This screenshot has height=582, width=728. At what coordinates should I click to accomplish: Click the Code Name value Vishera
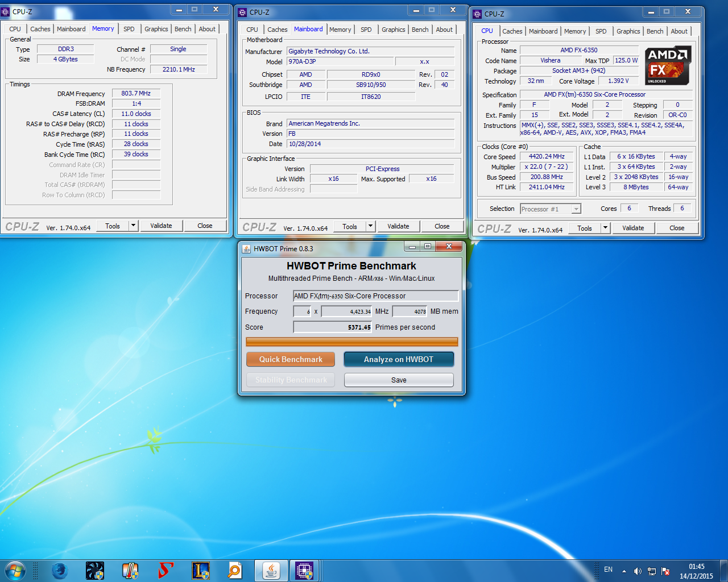tap(550, 60)
